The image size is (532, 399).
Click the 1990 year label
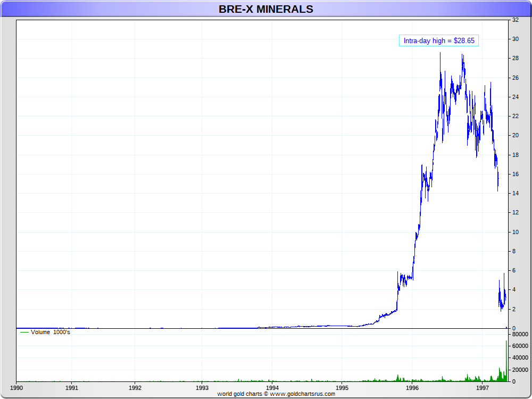click(16, 388)
